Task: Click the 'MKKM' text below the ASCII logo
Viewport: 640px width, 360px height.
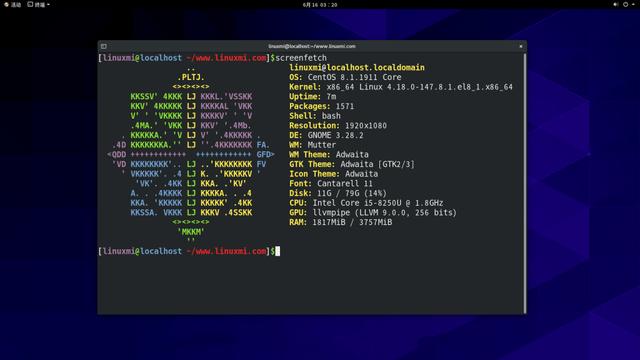Action: (191, 232)
